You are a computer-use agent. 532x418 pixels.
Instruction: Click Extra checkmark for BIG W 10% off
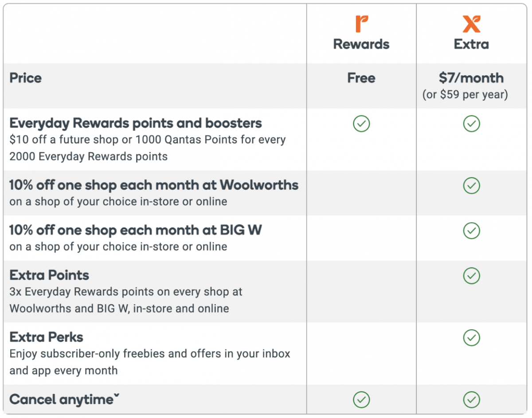click(x=471, y=230)
